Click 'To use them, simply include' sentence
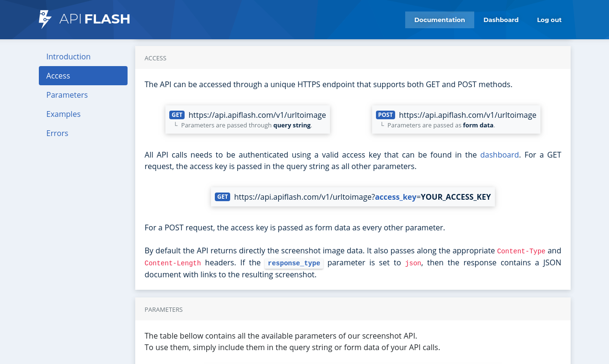The image size is (609, 364). click(x=292, y=347)
